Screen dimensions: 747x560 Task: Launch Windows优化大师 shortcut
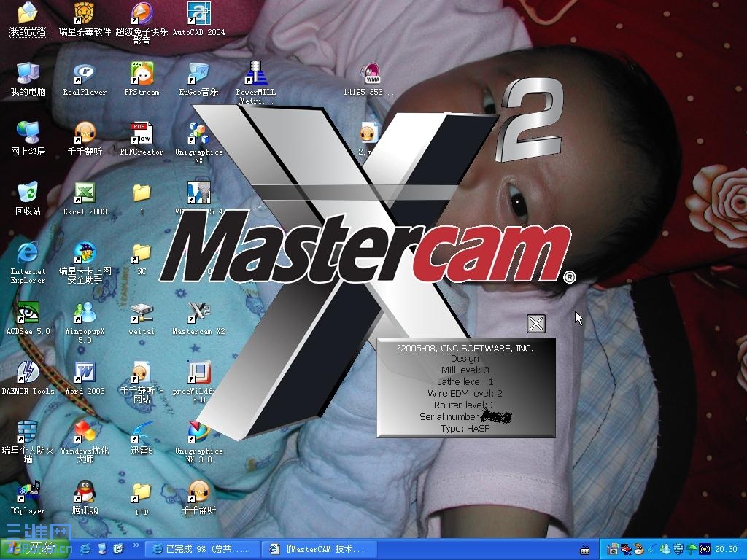tap(85, 442)
